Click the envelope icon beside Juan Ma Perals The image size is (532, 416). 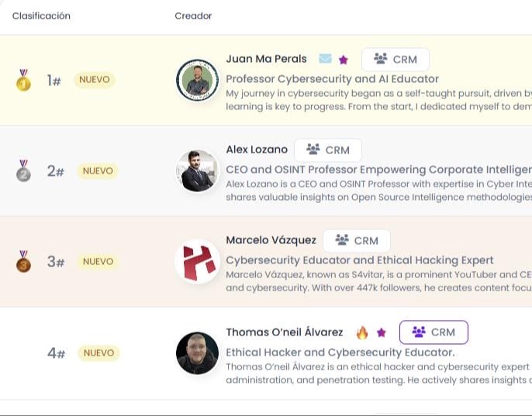(x=325, y=59)
